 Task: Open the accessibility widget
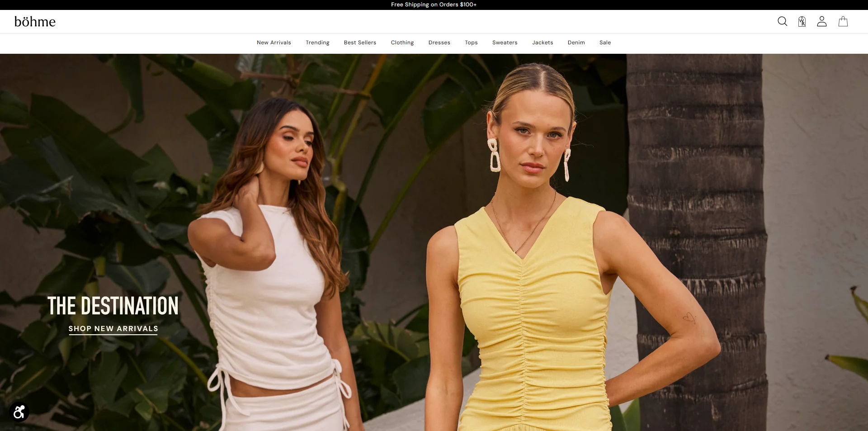19,412
